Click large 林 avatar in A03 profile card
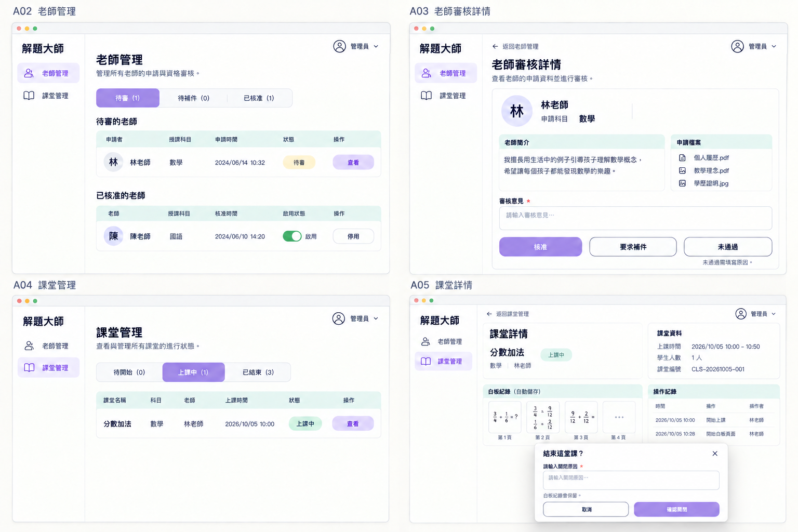This screenshot has height=532, width=798. click(517, 111)
